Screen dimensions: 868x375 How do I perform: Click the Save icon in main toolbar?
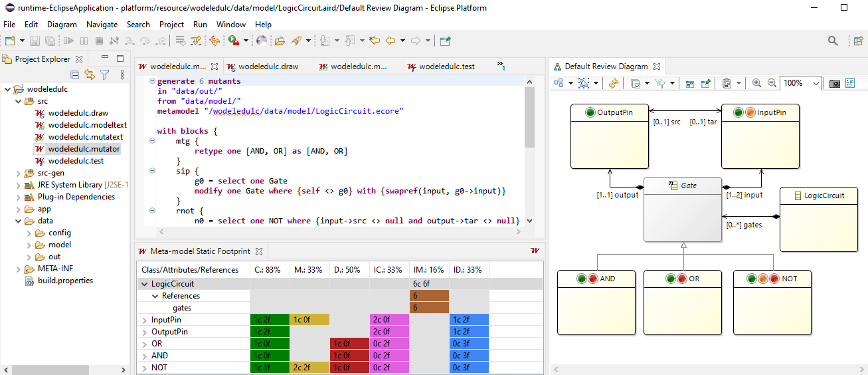coord(36,41)
